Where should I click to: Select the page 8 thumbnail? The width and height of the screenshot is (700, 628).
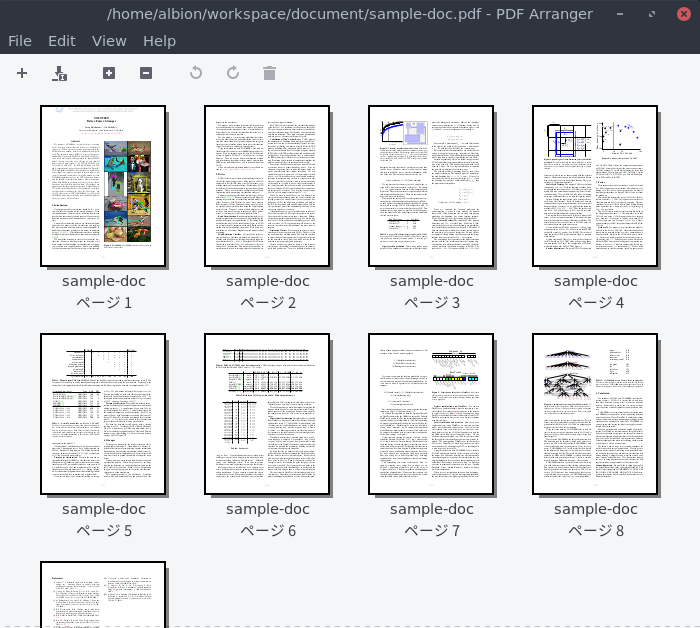(594, 414)
